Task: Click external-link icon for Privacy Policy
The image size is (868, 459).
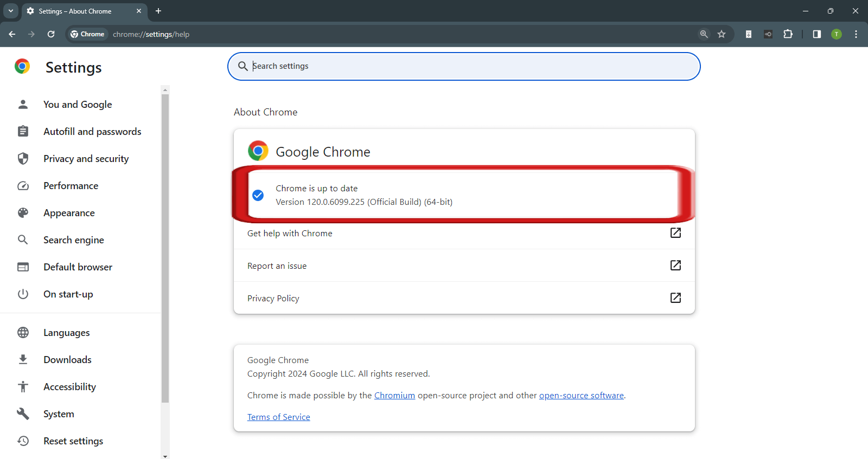Action: 675,298
